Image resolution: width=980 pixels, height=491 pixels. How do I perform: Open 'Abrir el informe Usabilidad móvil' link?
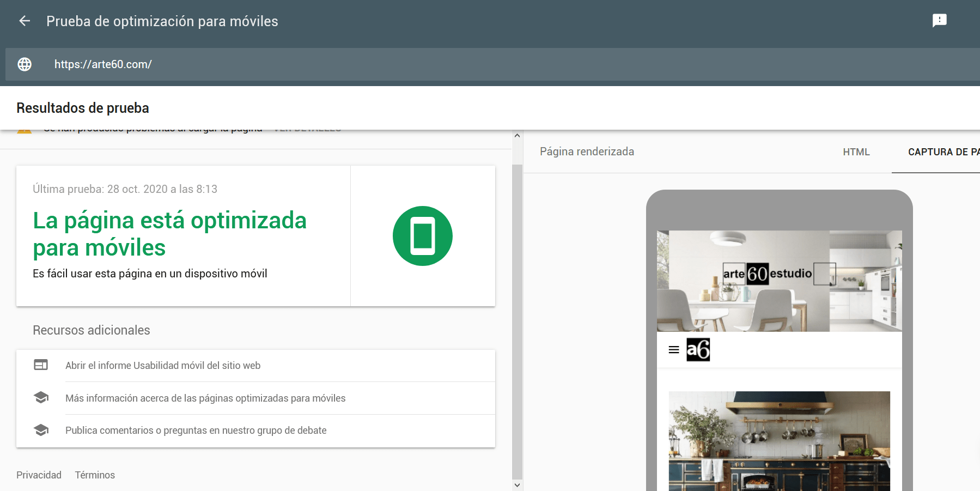point(163,366)
